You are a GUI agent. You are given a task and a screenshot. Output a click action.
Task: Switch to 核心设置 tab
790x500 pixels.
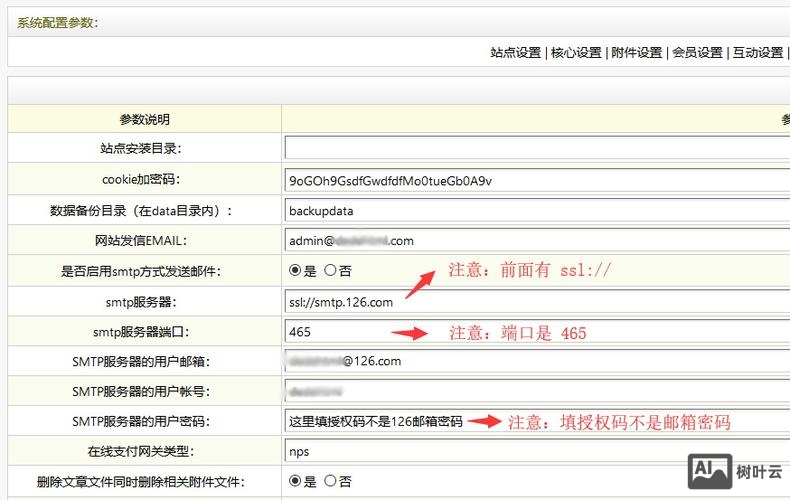tap(576, 52)
